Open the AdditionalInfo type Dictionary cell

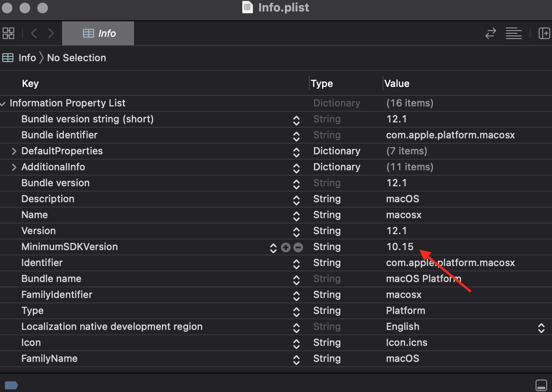point(337,167)
